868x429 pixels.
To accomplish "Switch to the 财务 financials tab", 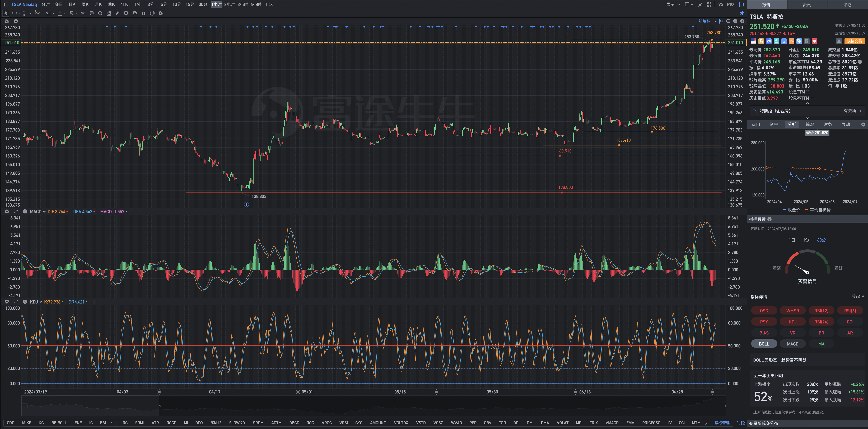I will pos(828,124).
